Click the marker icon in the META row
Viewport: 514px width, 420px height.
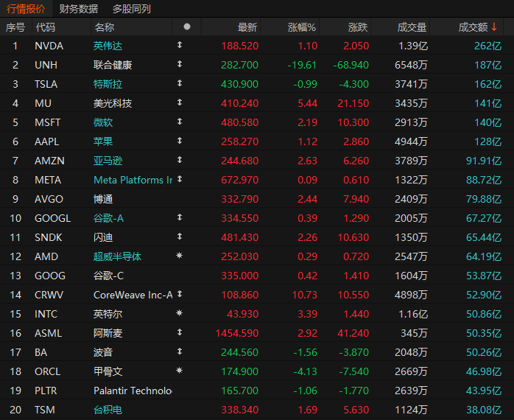click(x=180, y=179)
